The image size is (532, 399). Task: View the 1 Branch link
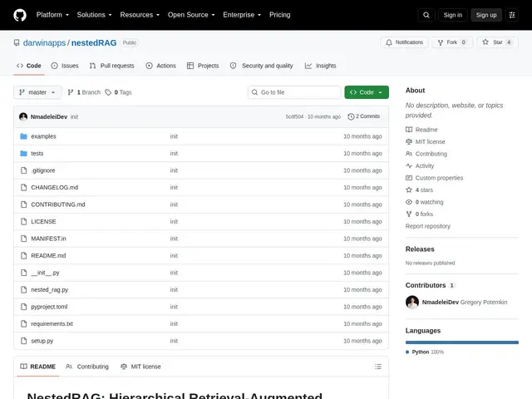84,92
